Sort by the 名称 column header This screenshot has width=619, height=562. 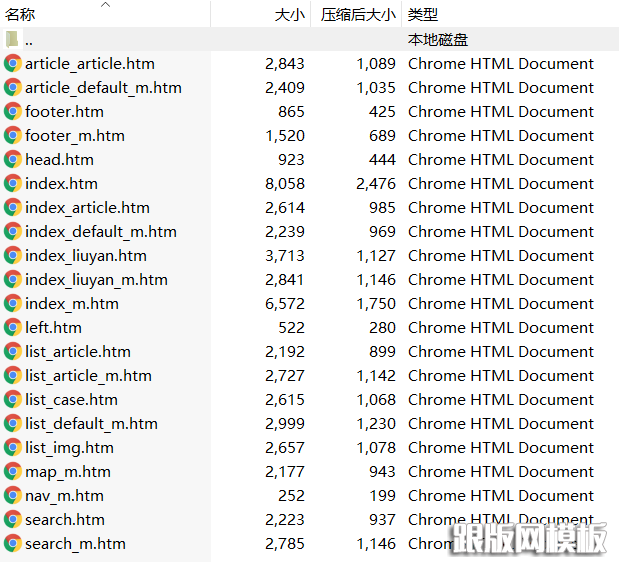[20, 15]
